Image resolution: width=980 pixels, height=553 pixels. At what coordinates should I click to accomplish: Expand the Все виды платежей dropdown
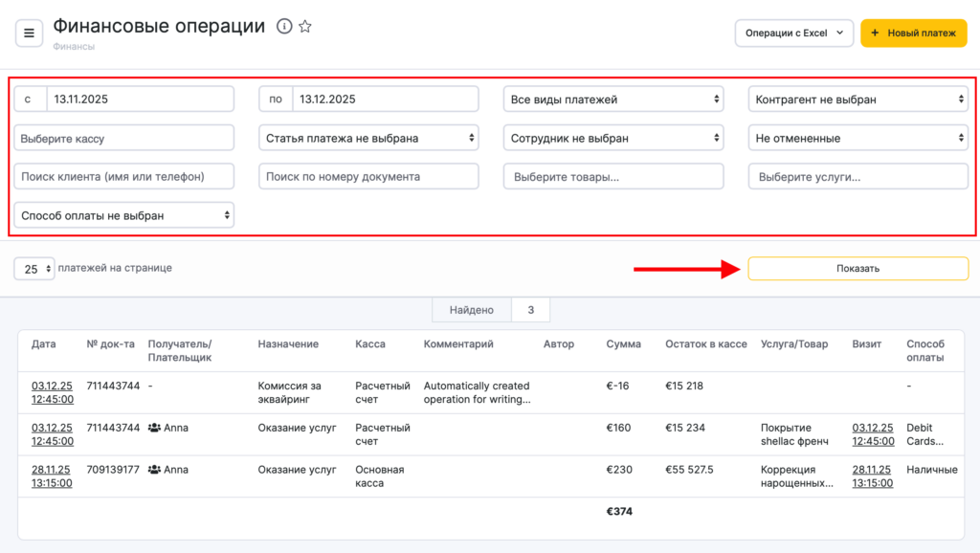point(612,100)
